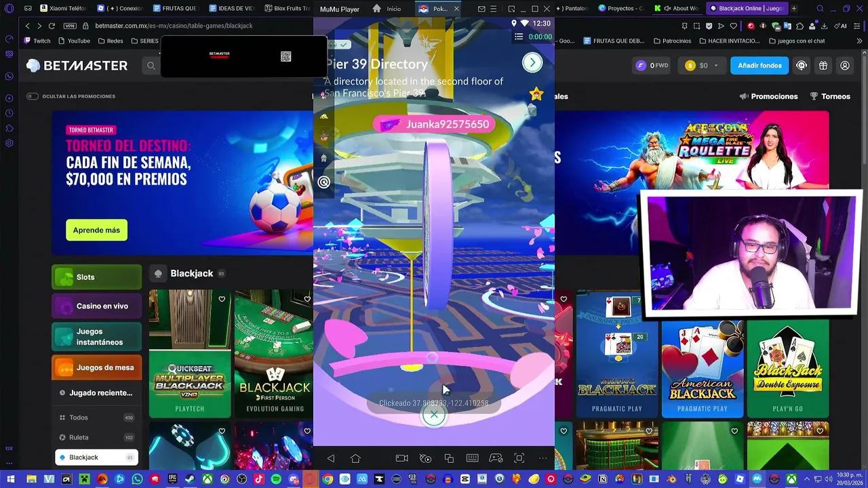This screenshot has height=488, width=868.
Task: Open MuMu more options ellipsis
Action: (542, 459)
